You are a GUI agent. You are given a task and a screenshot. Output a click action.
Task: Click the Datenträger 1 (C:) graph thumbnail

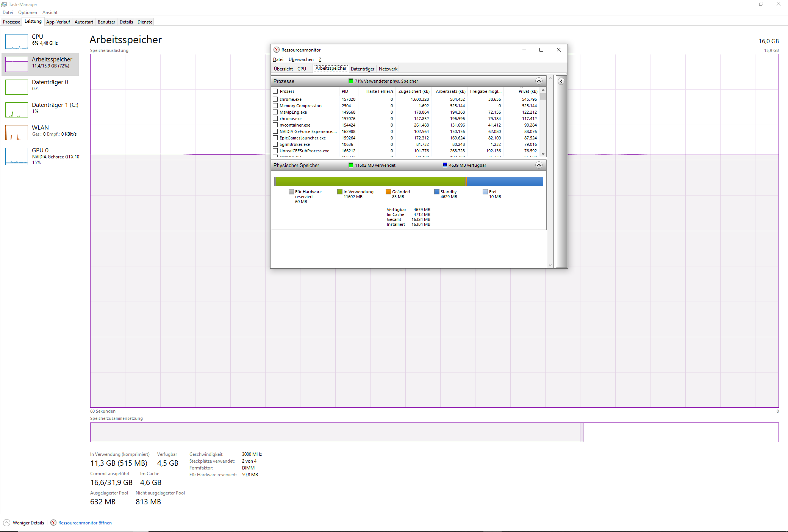(x=17, y=110)
